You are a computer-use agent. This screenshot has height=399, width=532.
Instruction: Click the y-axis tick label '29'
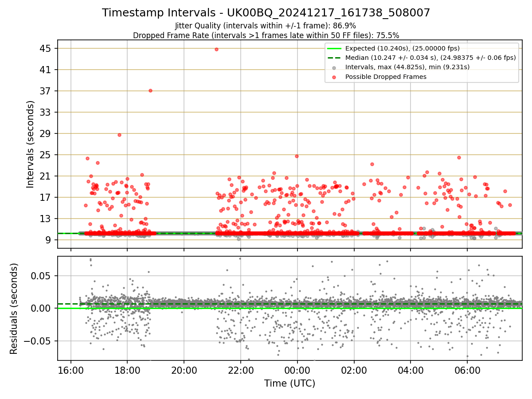tap(46, 133)
